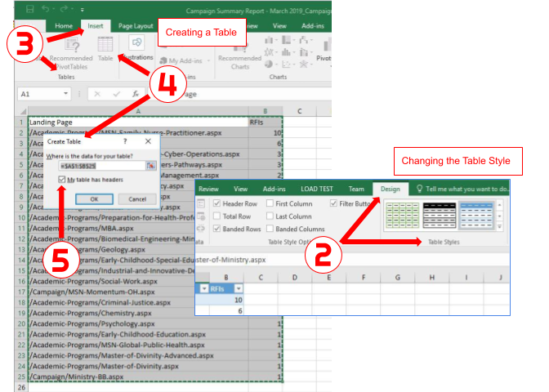Open the Design tab
Image resolution: width=549 pixels, height=392 pixels.
point(390,189)
